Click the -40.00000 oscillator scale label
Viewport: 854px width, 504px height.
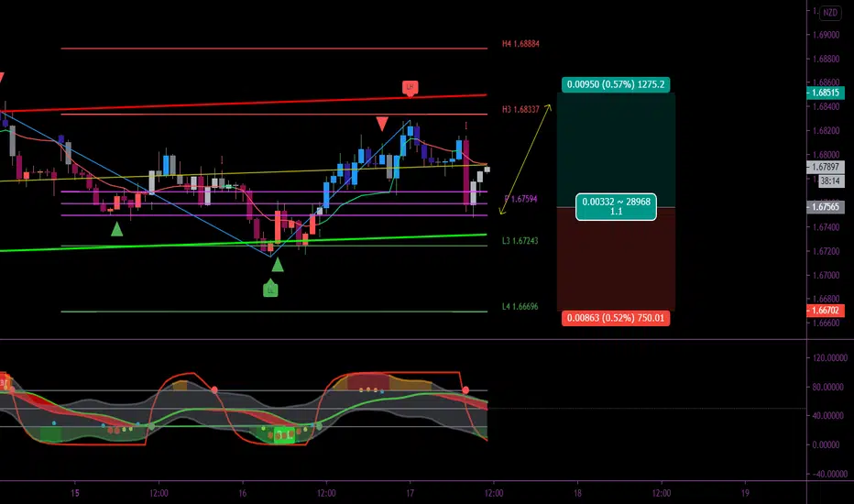point(829,474)
